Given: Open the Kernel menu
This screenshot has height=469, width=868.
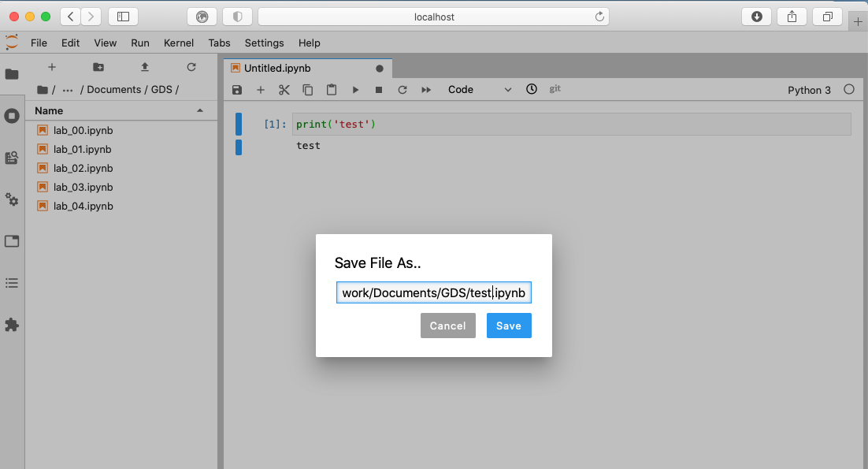Looking at the screenshot, I should click(x=179, y=43).
